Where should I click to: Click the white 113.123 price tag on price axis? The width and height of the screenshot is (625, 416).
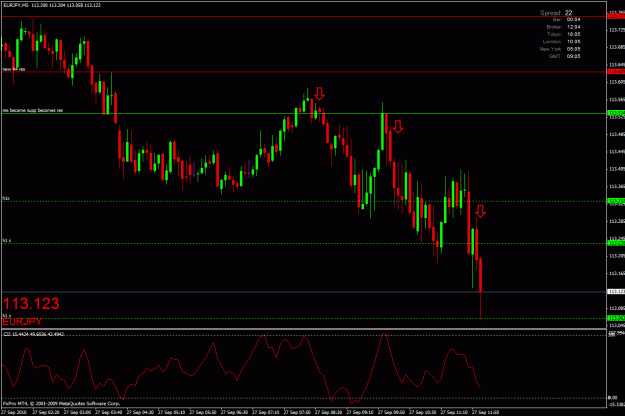pyautogui.click(x=616, y=292)
